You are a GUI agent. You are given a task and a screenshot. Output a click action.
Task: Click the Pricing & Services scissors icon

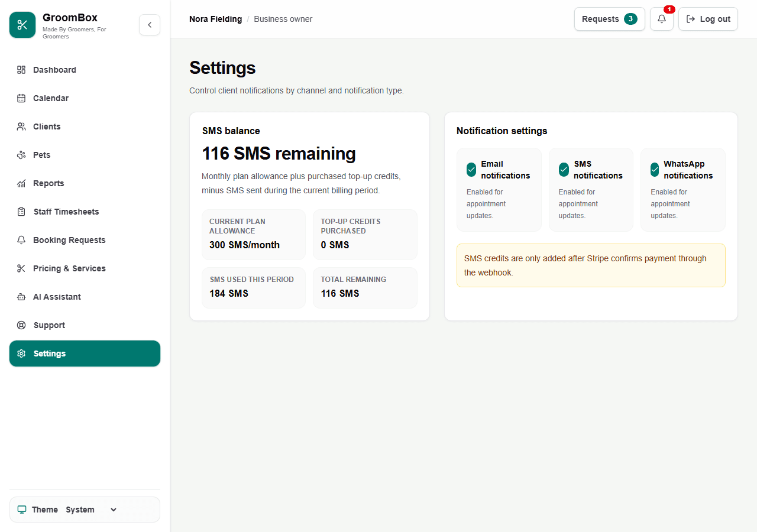[21, 268]
